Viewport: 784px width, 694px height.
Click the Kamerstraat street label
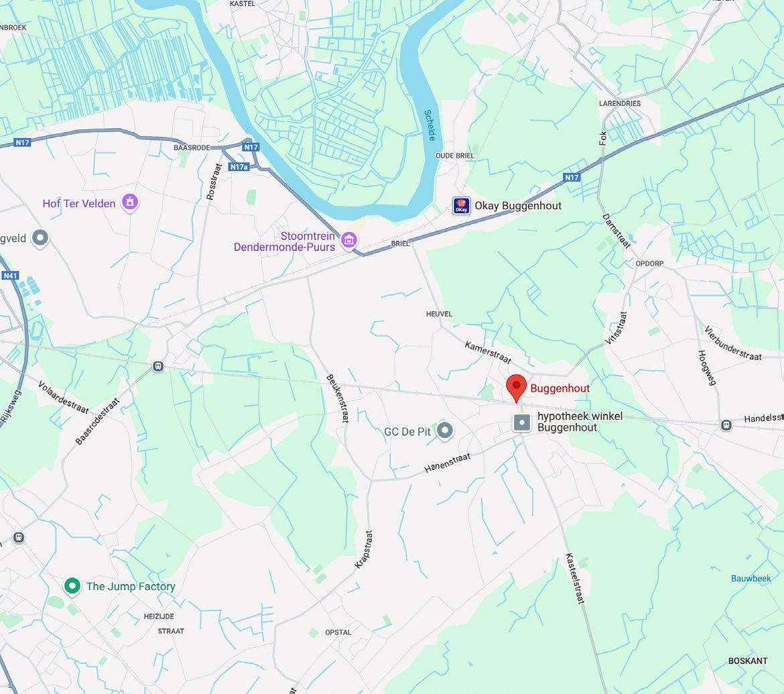[488, 352]
